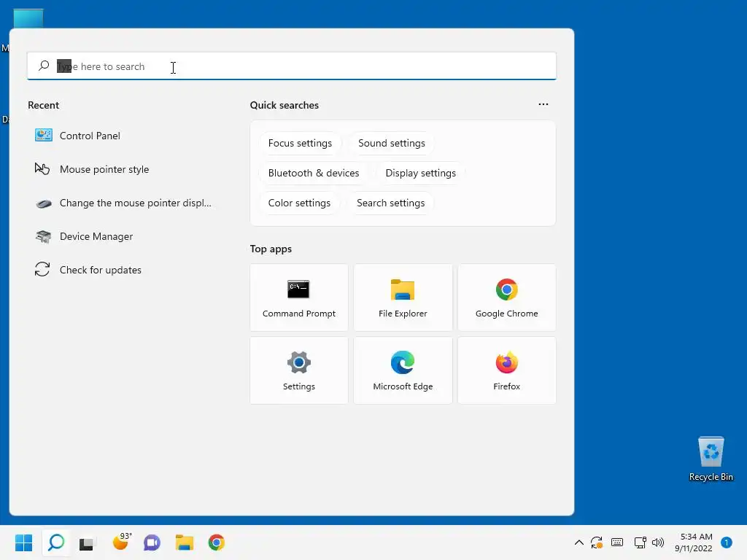
Task: Select Search settings quick search
Action: pos(391,203)
